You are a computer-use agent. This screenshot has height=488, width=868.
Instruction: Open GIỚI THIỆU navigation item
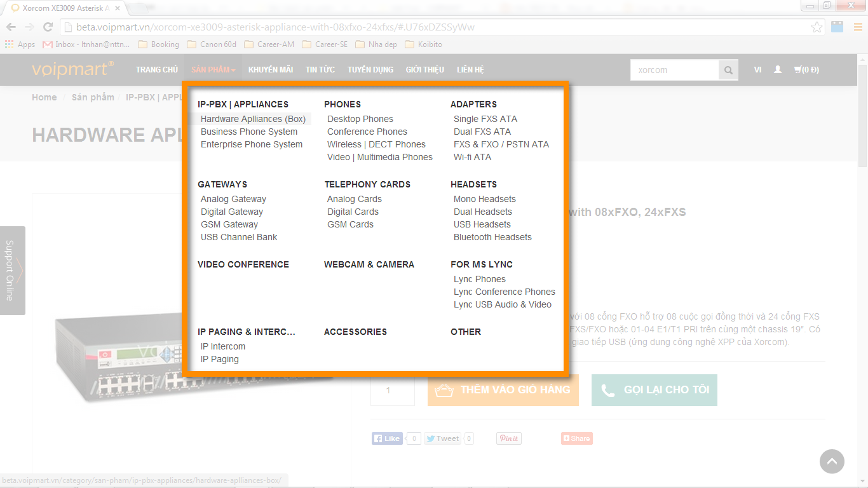426,70
